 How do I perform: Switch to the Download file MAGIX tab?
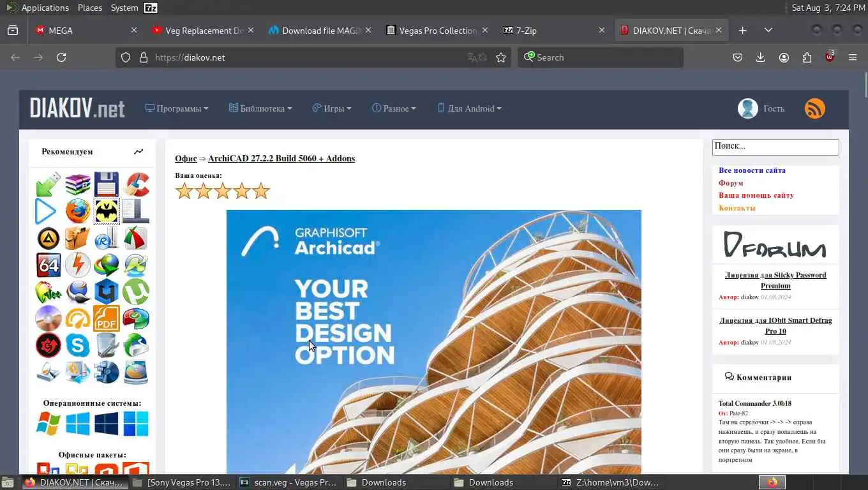coord(320,30)
